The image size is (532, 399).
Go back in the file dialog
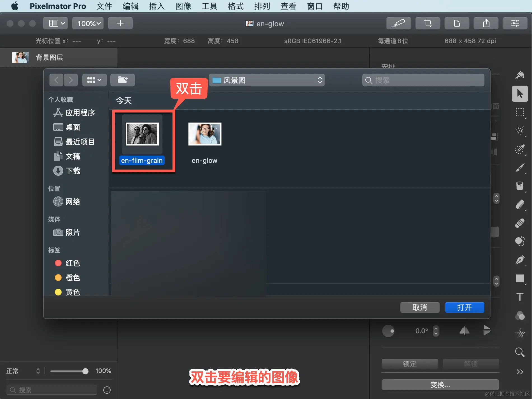pyautogui.click(x=56, y=80)
